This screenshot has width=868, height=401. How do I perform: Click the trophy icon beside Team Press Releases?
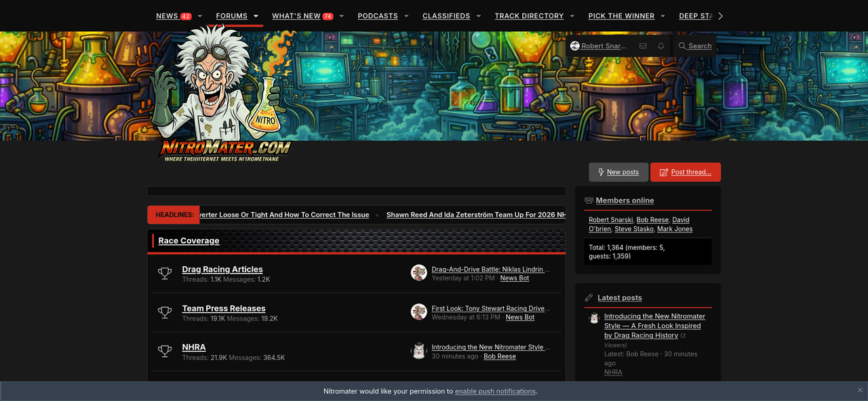click(165, 313)
